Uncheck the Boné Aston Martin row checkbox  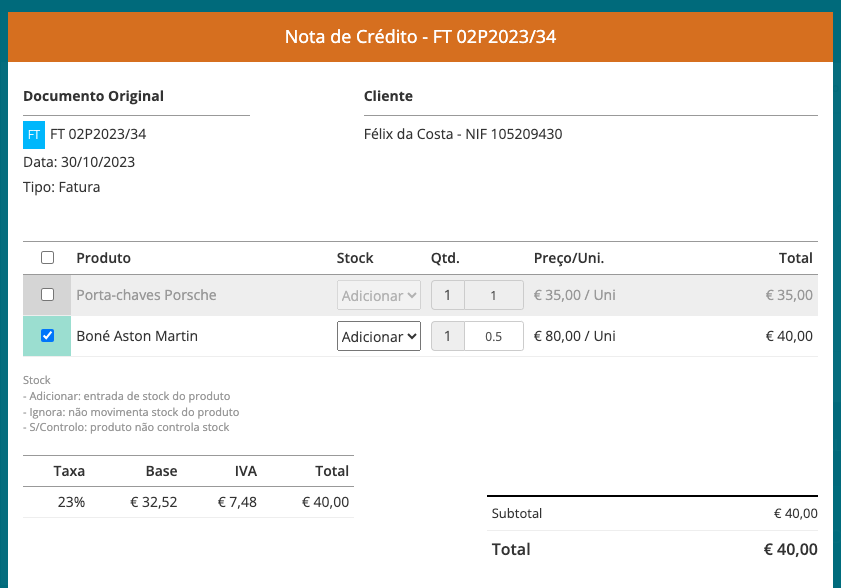coord(47,336)
